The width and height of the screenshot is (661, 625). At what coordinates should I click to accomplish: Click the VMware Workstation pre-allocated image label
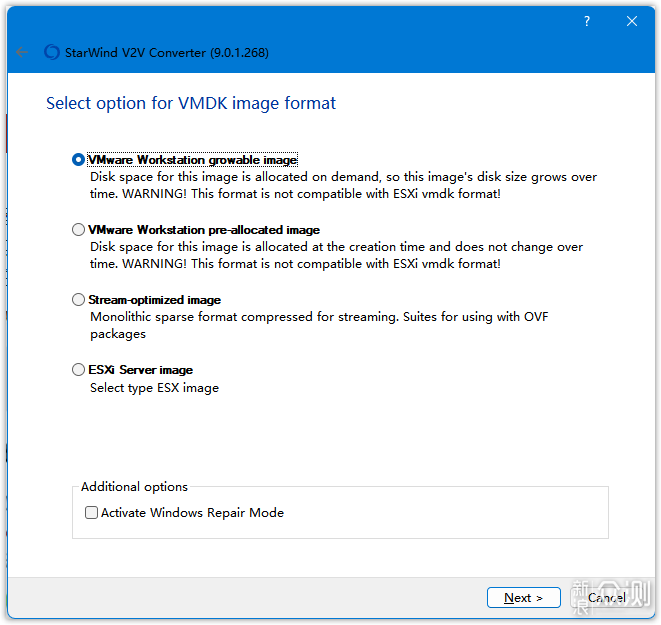[x=204, y=230]
